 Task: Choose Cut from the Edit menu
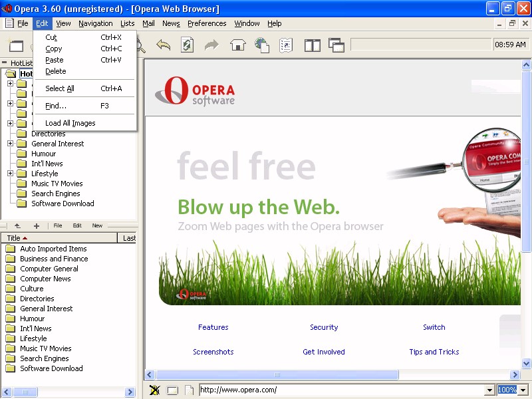pyautogui.click(x=85, y=37)
